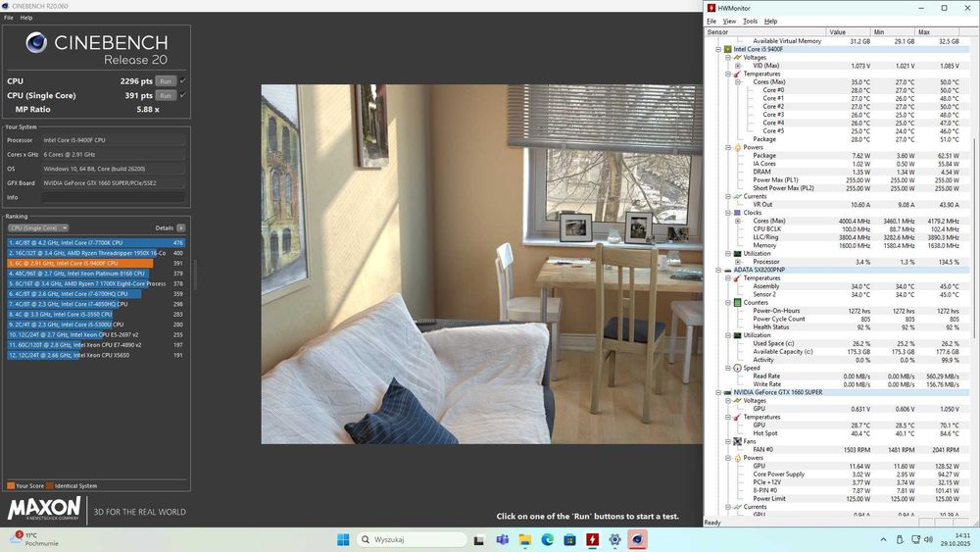The height and width of the screenshot is (552, 980).
Task: Open the HWMonitor Tools menu
Action: (750, 22)
